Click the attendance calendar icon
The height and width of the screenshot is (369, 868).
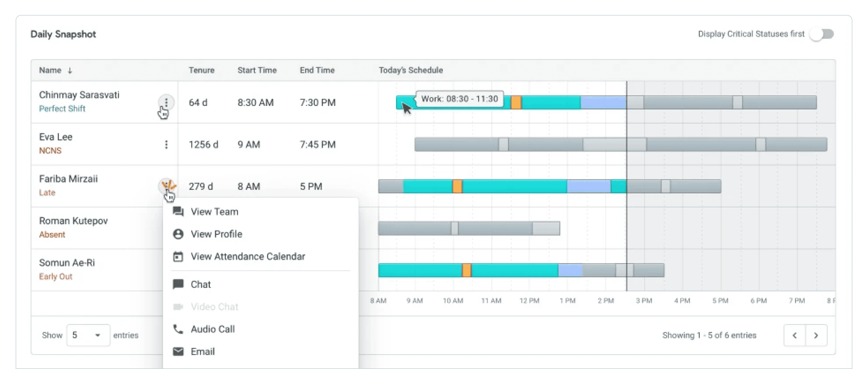click(x=178, y=256)
